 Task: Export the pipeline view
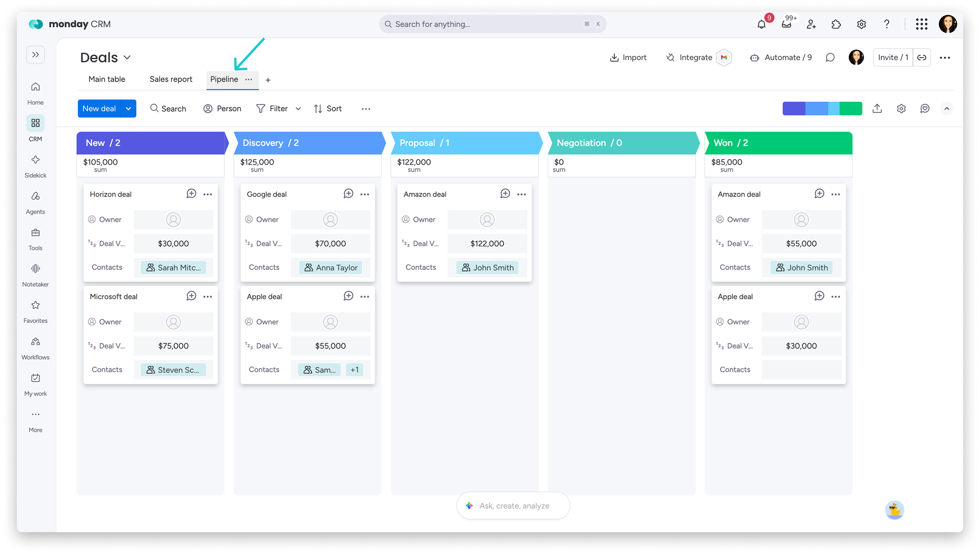coord(877,108)
